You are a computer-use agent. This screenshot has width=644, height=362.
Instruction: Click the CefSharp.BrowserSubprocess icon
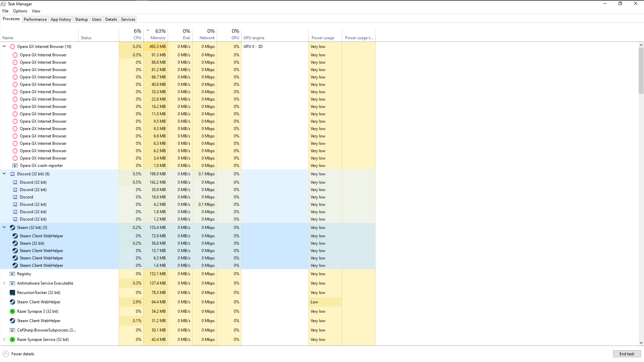tap(12, 330)
